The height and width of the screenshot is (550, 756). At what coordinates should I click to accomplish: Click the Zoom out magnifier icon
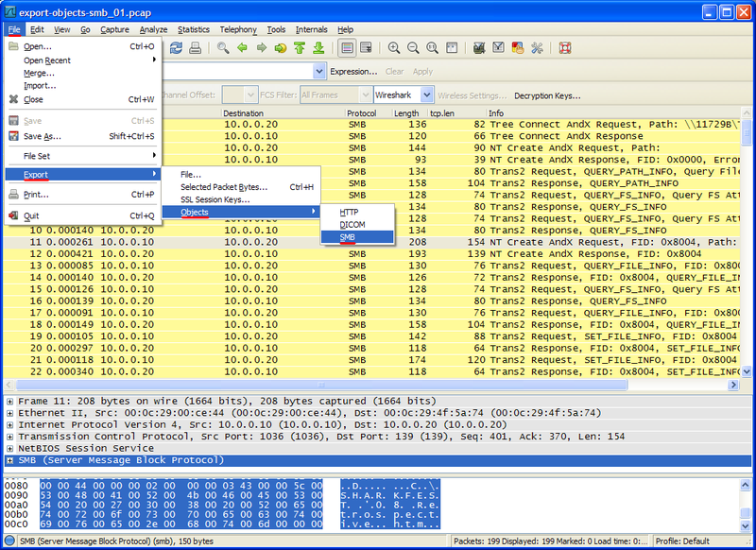413,47
